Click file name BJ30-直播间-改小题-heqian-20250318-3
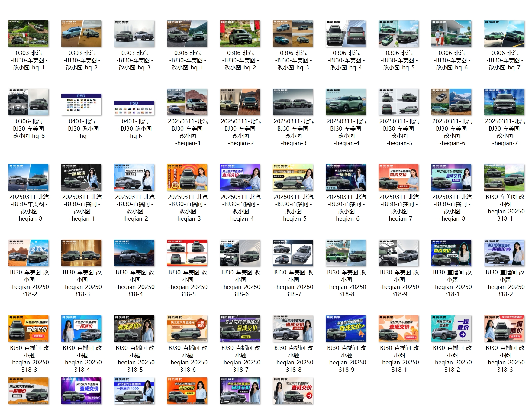 [x=29, y=359]
